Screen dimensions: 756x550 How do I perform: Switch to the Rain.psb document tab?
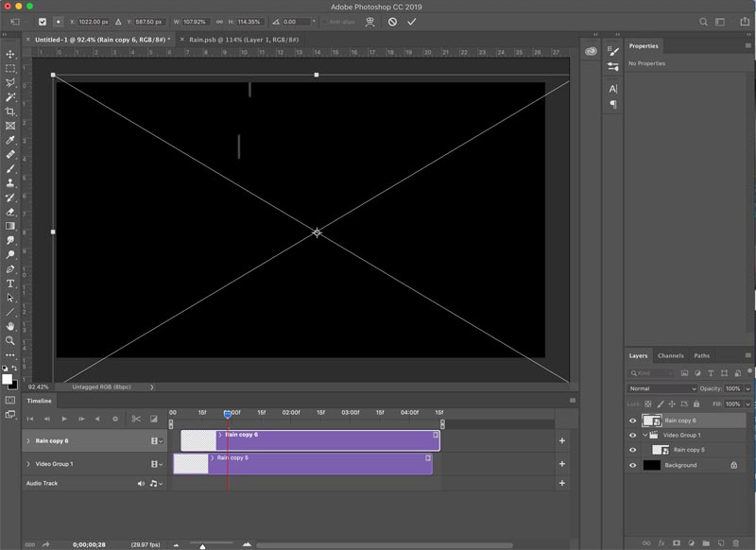(x=243, y=40)
